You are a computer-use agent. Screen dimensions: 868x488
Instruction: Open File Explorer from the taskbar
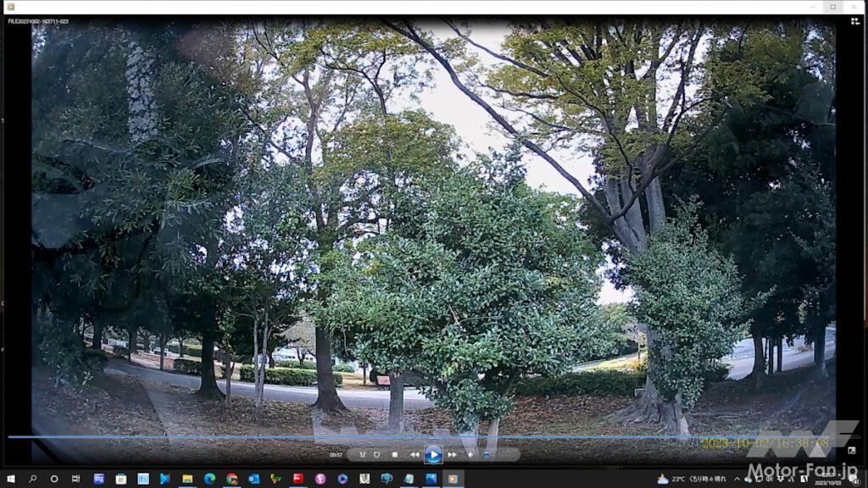click(x=187, y=479)
